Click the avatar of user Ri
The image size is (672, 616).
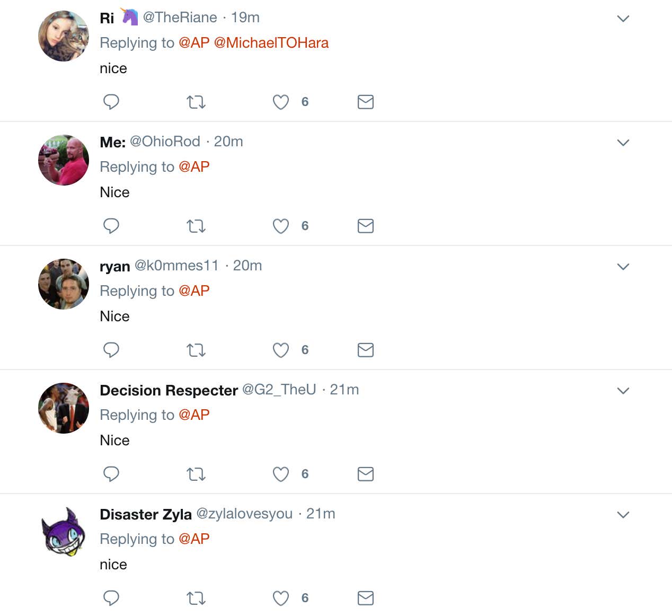(64, 36)
